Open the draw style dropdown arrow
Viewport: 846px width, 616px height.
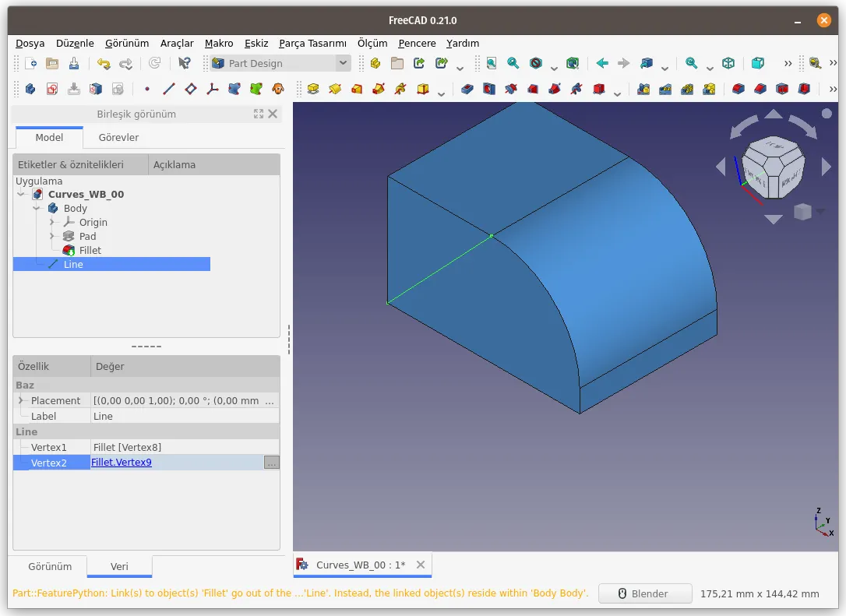pyautogui.click(x=554, y=68)
